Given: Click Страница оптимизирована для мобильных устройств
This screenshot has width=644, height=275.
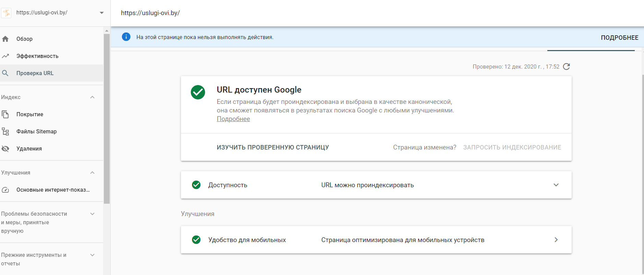Looking at the screenshot, I should (403, 240).
